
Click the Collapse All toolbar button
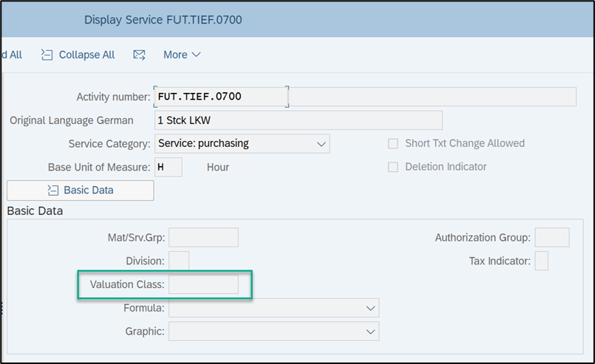point(78,55)
